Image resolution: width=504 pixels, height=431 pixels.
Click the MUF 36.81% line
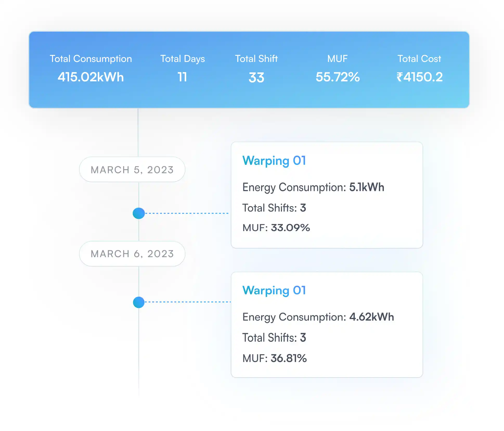tap(275, 358)
